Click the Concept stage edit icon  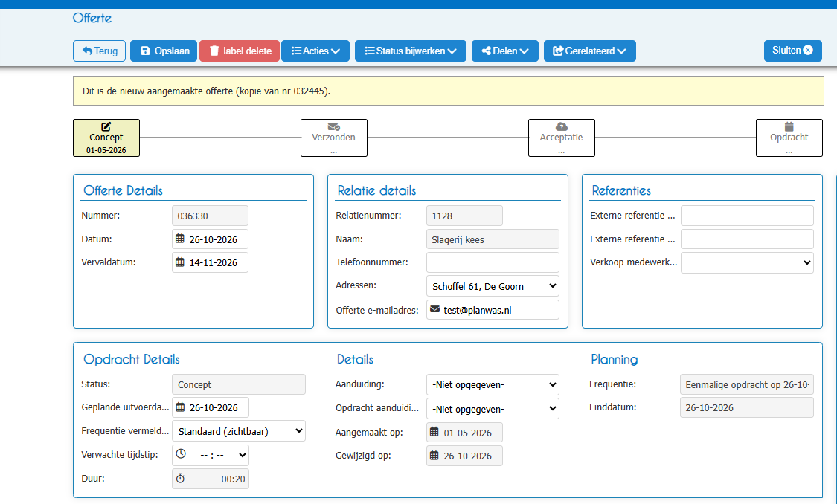pyautogui.click(x=106, y=126)
